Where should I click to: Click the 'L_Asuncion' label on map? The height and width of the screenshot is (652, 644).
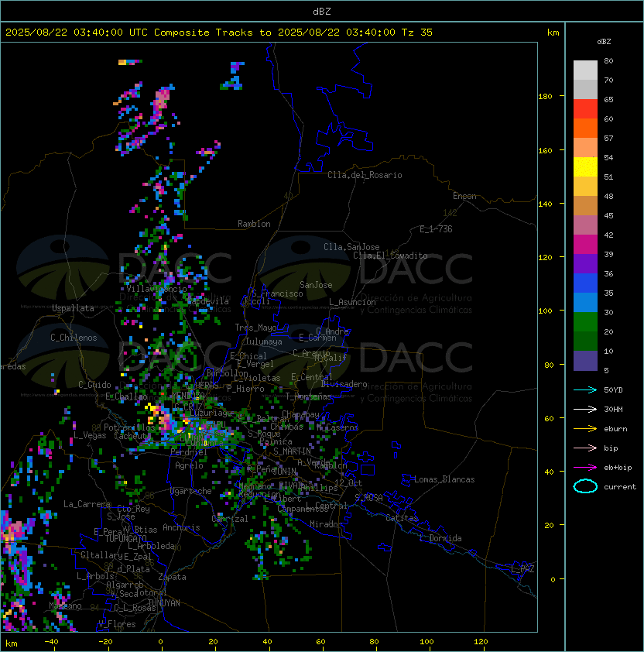click(352, 302)
